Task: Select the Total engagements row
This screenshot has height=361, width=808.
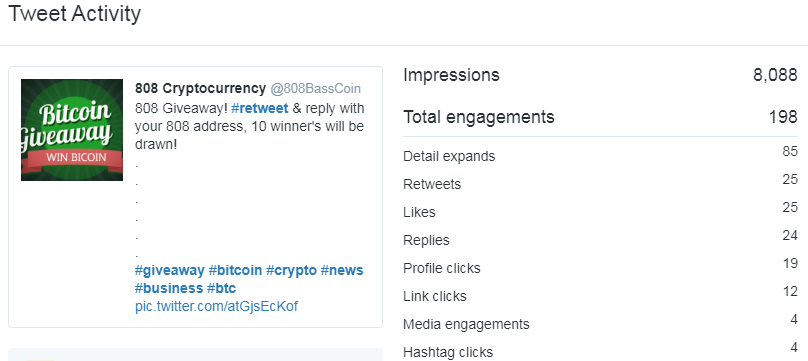Action: point(600,117)
